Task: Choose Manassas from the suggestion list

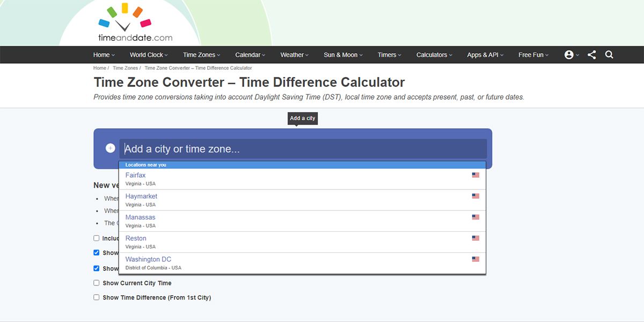Action: [141, 217]
